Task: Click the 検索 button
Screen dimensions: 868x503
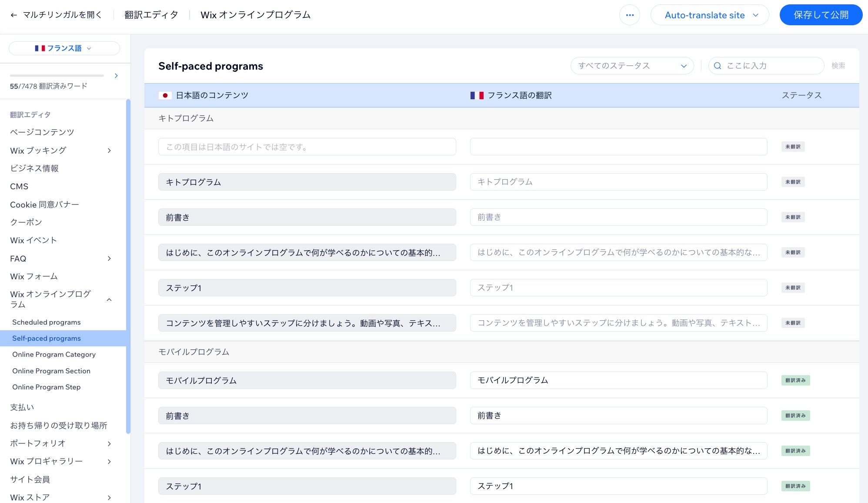Action: coord(838,66)
